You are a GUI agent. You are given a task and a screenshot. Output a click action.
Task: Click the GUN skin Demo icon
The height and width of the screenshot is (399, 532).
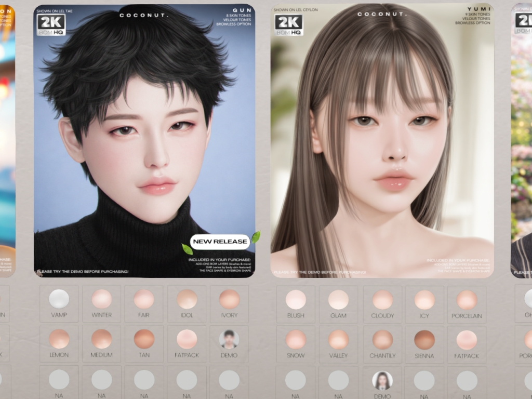tap(229, 340)
